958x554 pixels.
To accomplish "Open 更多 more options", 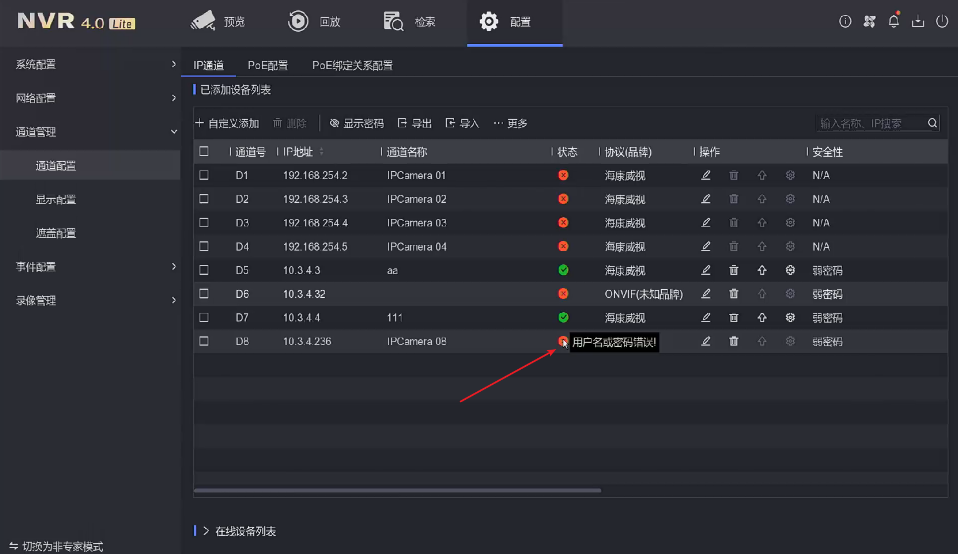I will [510, 123].
